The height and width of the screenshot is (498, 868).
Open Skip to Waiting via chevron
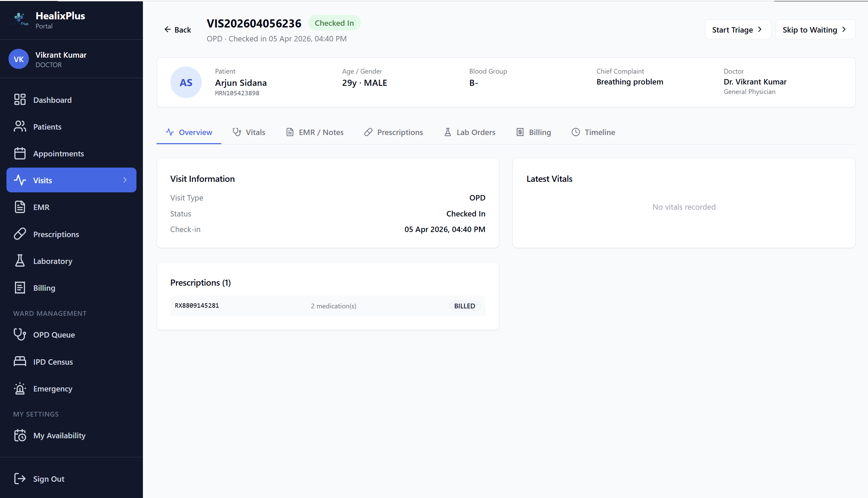(844, 30)
